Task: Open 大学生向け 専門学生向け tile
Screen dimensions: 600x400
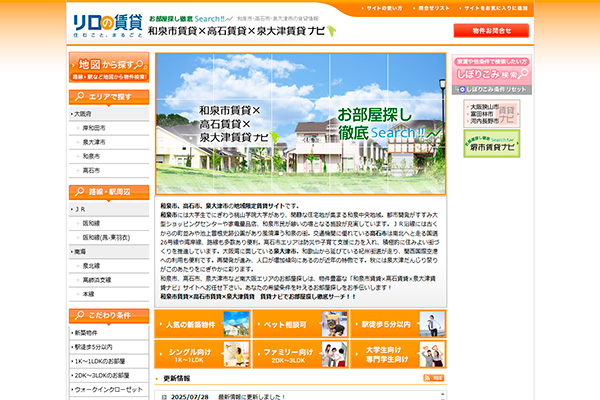Action: (x=398, y=354)
